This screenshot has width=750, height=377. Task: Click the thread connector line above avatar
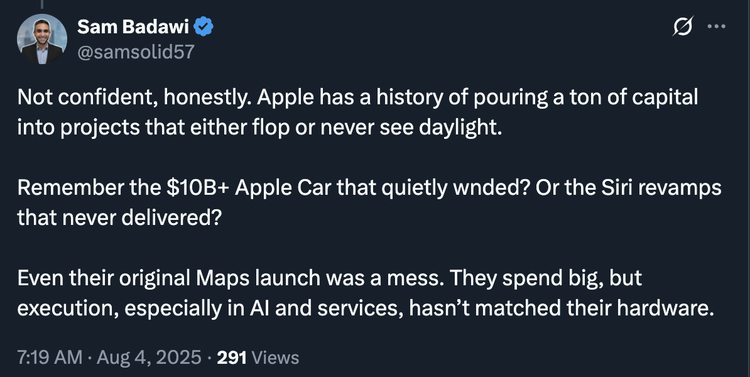pos(42,4)
